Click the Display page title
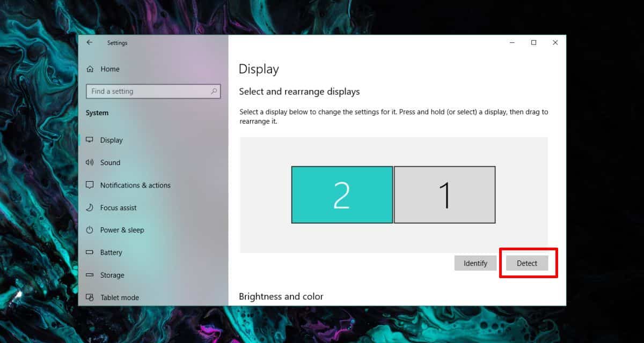 [259, 69]
